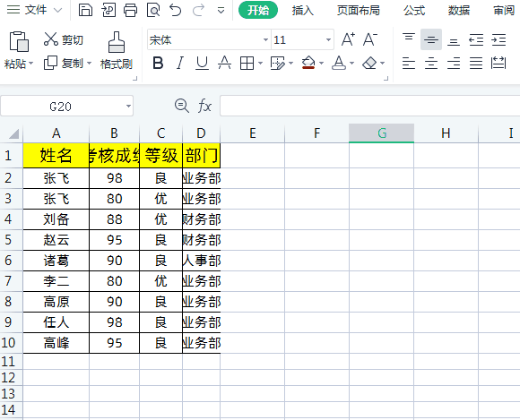Click the 粘贴 paste icon
Viewport: 520px width, 420px height.
tap(19, 41)
